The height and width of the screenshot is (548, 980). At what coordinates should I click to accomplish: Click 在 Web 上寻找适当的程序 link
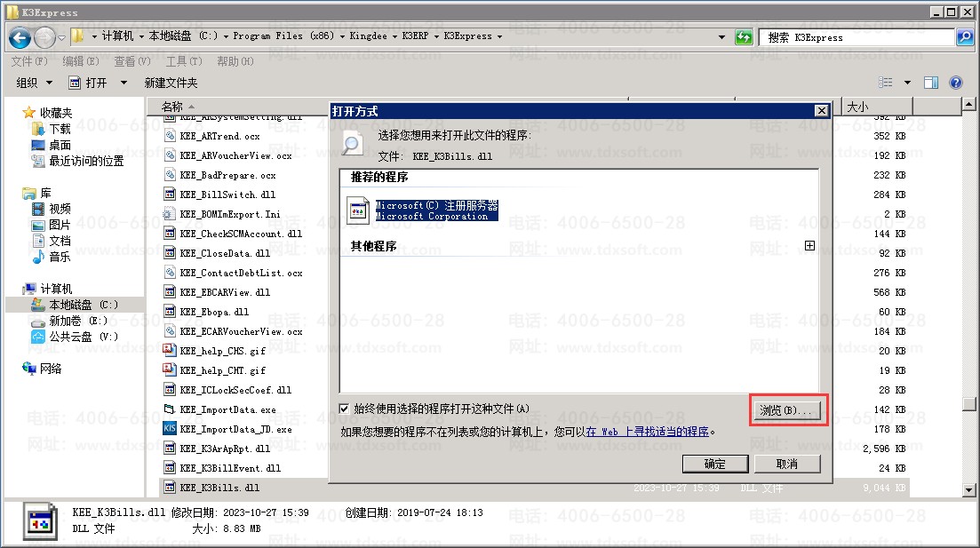tap(648, 432)
